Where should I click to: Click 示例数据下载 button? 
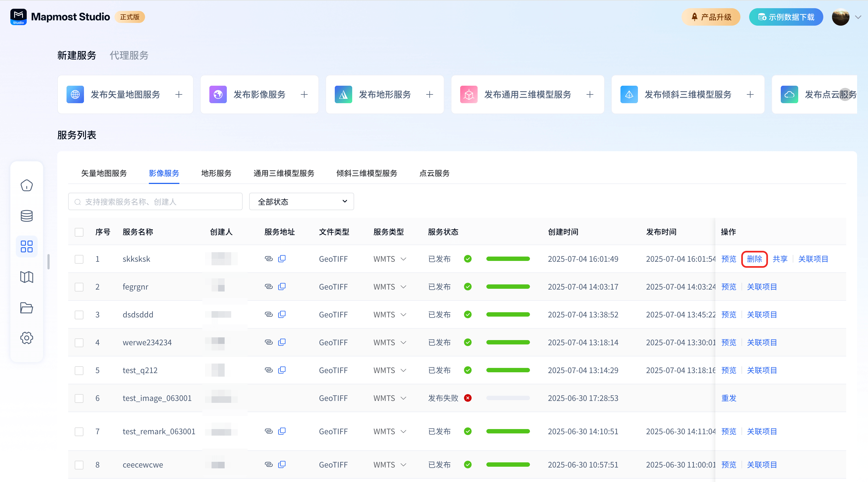coord(786,17)
